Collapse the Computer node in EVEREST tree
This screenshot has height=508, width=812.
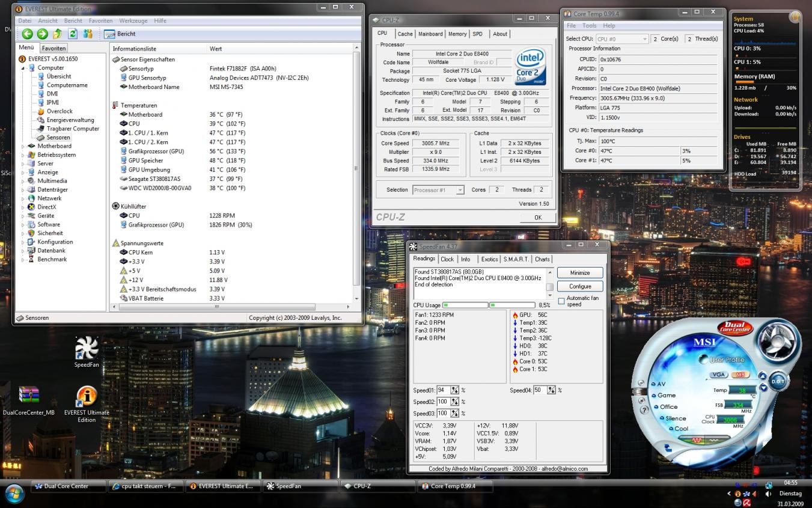point(23,68)
